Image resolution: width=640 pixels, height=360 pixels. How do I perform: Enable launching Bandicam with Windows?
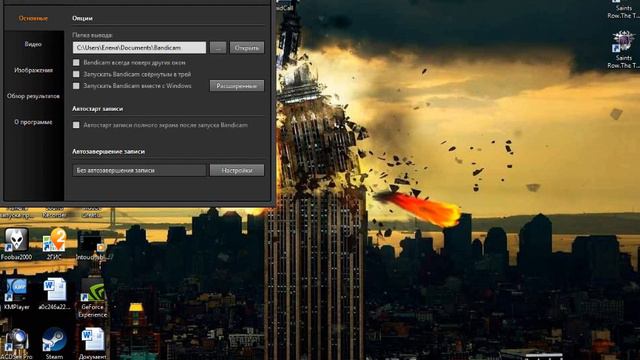[76, 86]
